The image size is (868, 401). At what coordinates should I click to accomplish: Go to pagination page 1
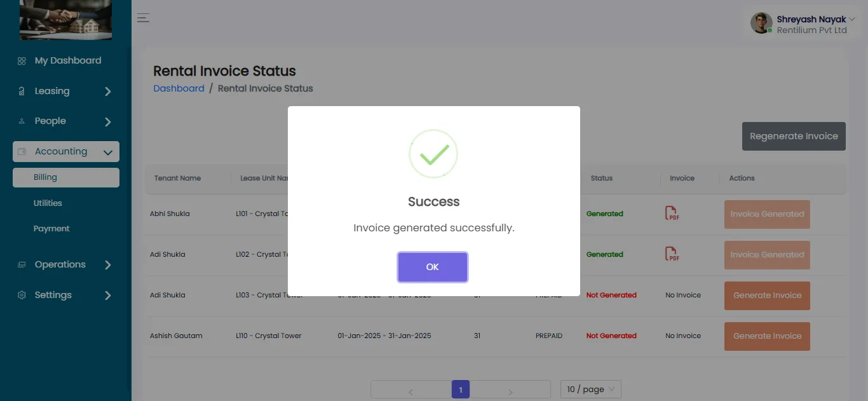pos(460,389)
